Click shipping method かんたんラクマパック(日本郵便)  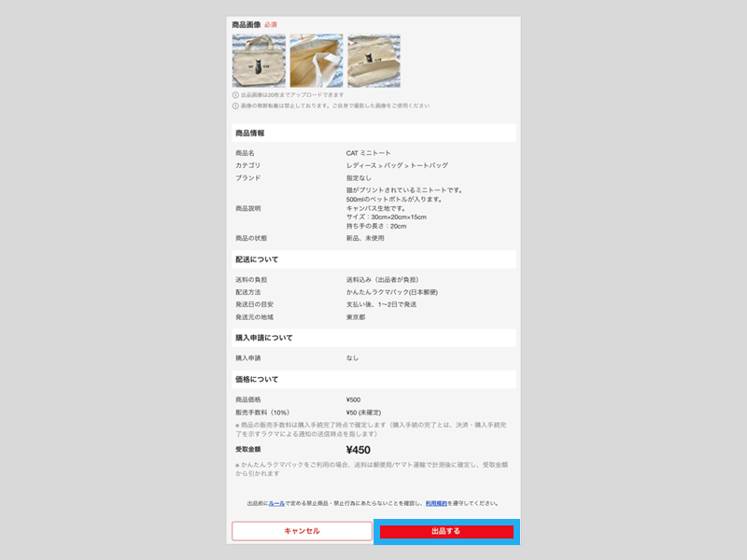pyautogui.click(x=391, y=292)
